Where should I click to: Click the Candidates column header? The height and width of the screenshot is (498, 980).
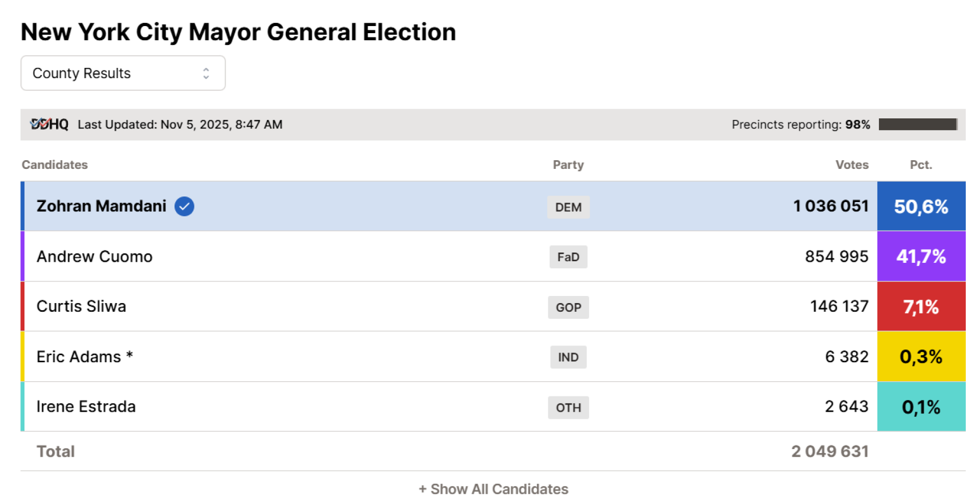click(x=55, y=165)
